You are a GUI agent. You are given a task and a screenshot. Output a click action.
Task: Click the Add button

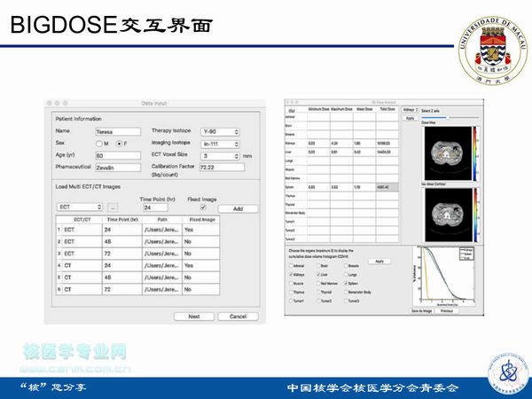click(x=237, y=207)
